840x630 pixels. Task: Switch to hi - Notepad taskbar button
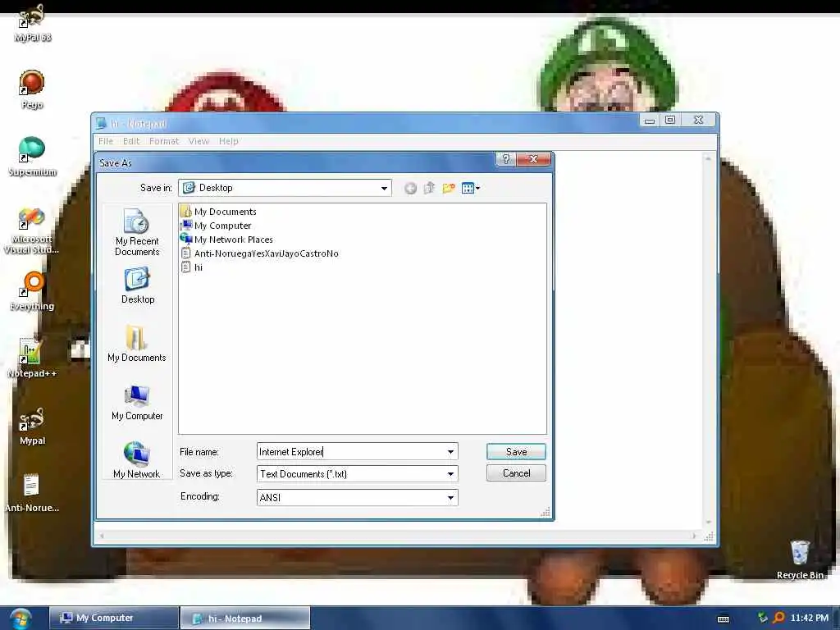245,619
